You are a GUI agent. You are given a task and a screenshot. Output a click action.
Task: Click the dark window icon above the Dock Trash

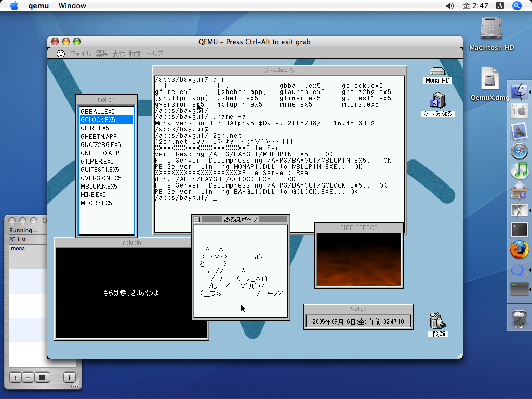pos(520,289)
